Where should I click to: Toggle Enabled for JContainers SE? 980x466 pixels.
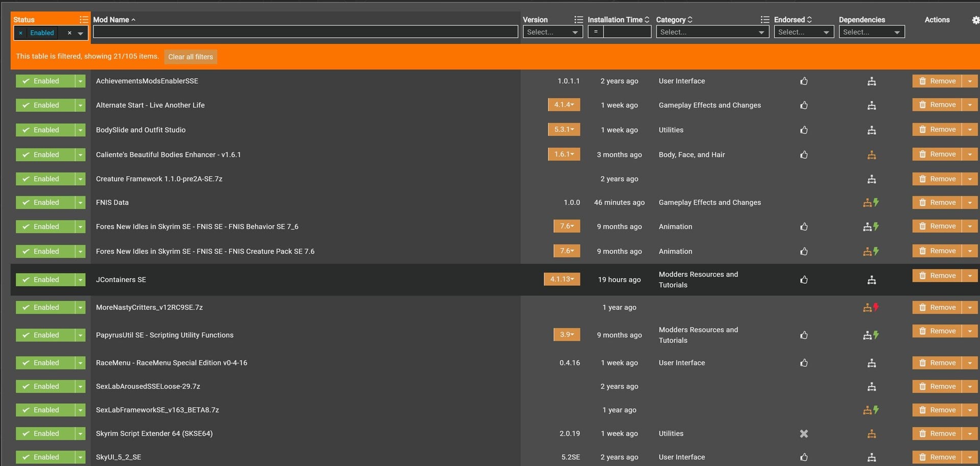pyautogui.click(x=45, y=280)
